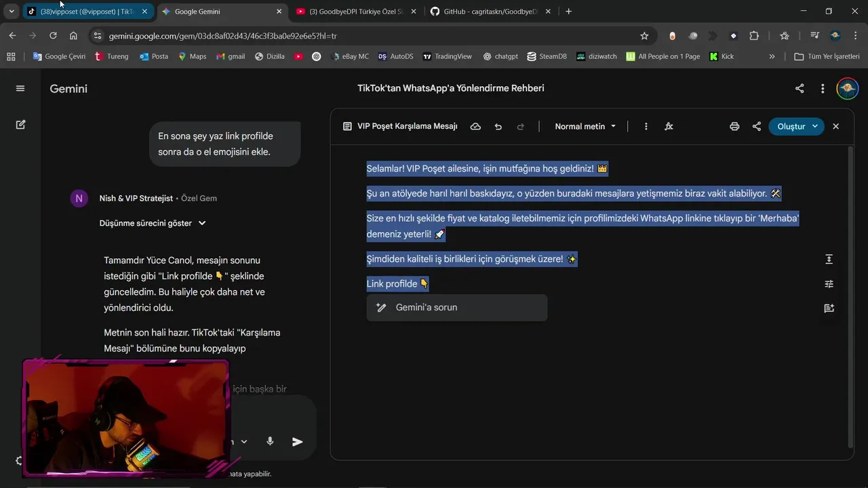Redo the edit in canvas toolbar

pyautogui.click(x=521, y=126)
